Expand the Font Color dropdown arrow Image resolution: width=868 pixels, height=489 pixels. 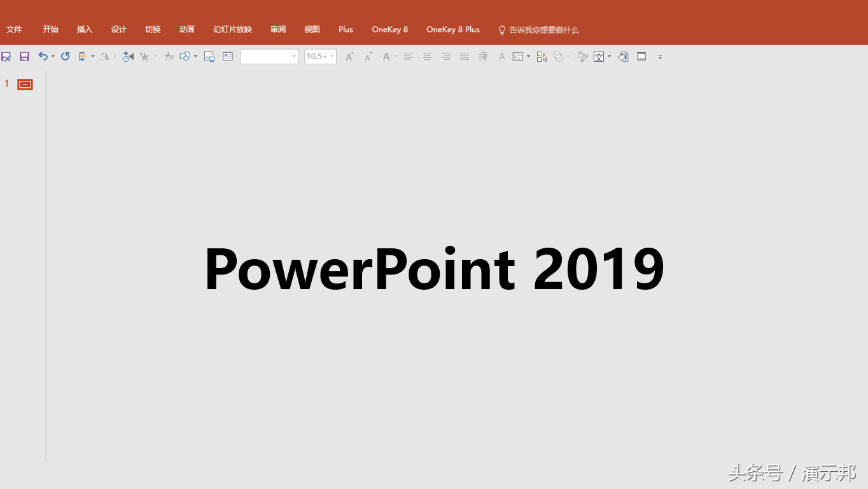[x=396, y=57]
